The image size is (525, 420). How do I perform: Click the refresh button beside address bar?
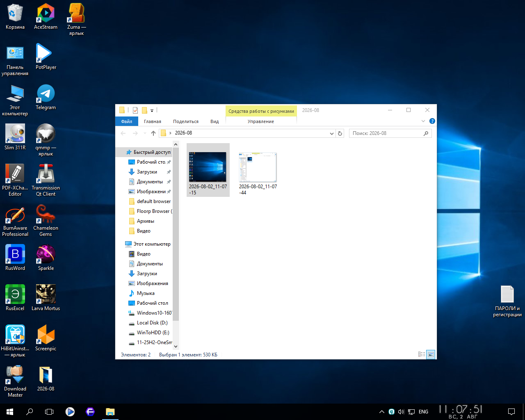click(x=340, y=133)
